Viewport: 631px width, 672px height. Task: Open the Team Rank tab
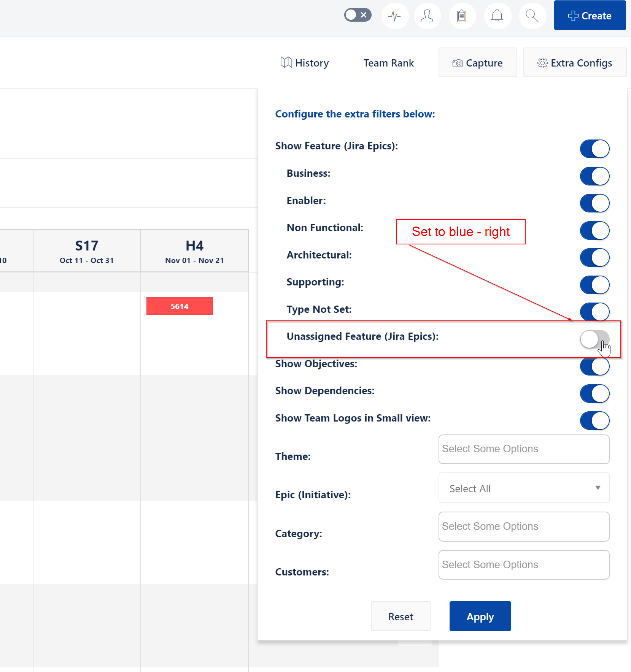click(388, 63)
